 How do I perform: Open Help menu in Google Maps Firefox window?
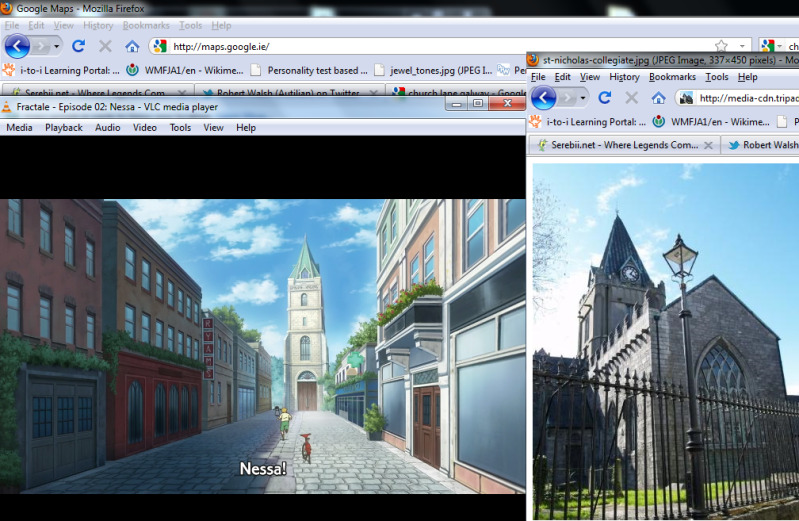(221, 25)
